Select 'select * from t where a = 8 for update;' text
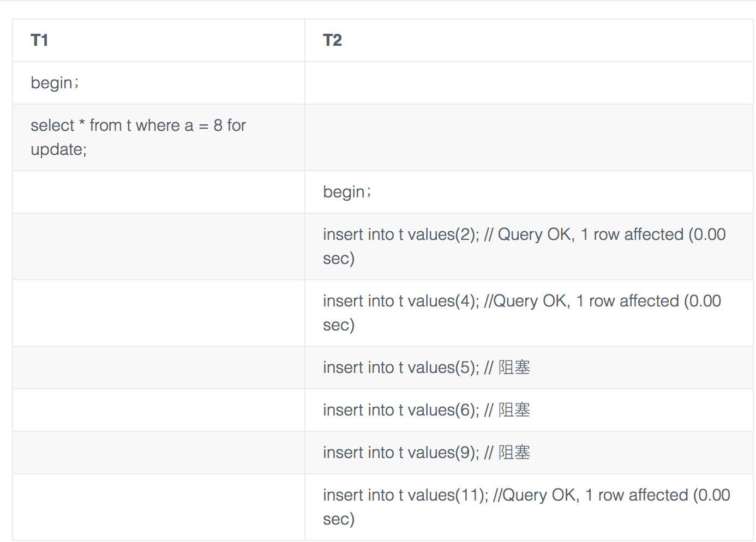 (x=138, y=137)
